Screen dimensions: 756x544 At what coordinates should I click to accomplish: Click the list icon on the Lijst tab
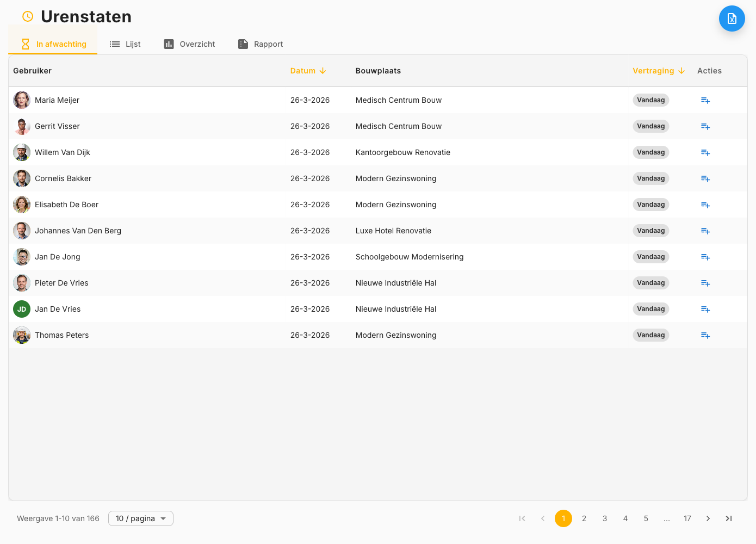114,44
